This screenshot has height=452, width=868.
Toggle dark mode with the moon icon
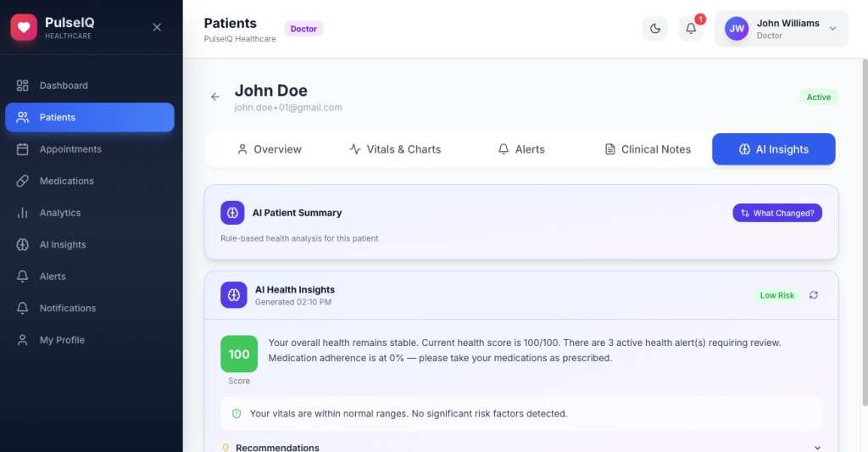tap(655, 28)
